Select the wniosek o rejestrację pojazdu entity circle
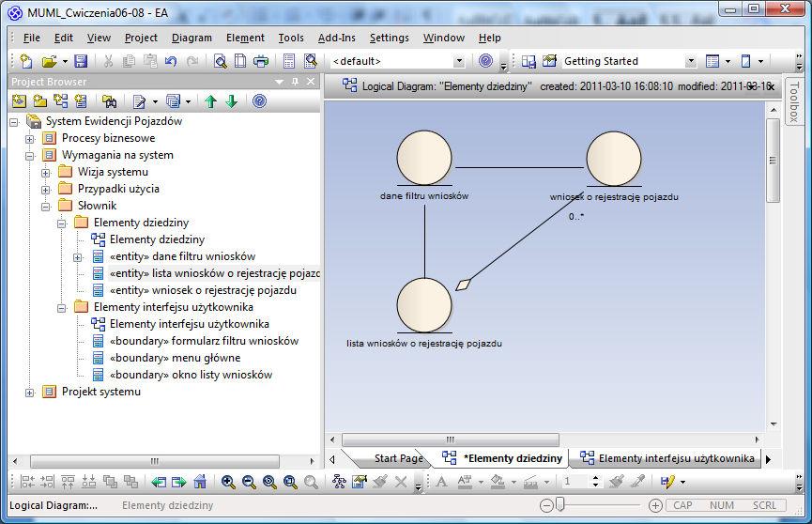 point(614,159)
